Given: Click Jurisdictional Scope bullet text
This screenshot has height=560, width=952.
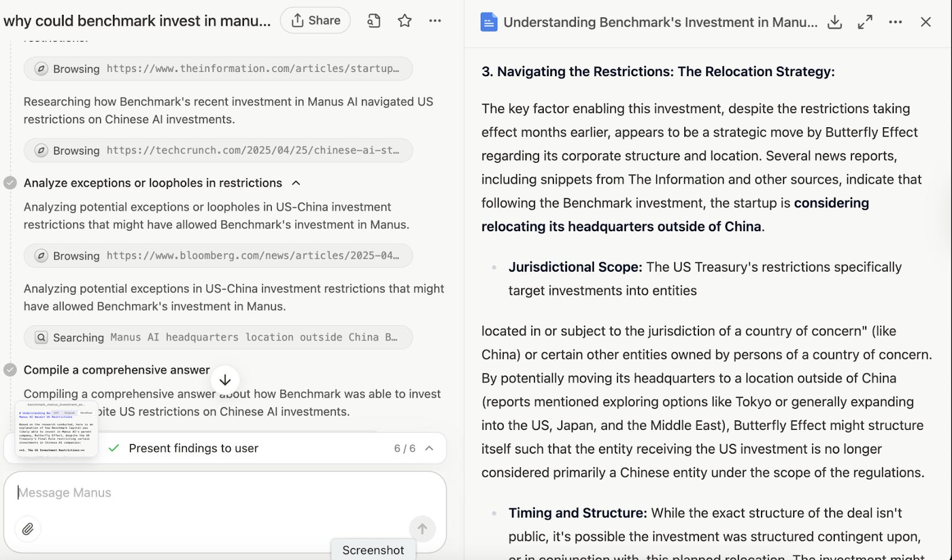Looking at the screenshot, I should pyautogui.click(x=705, y=279).
